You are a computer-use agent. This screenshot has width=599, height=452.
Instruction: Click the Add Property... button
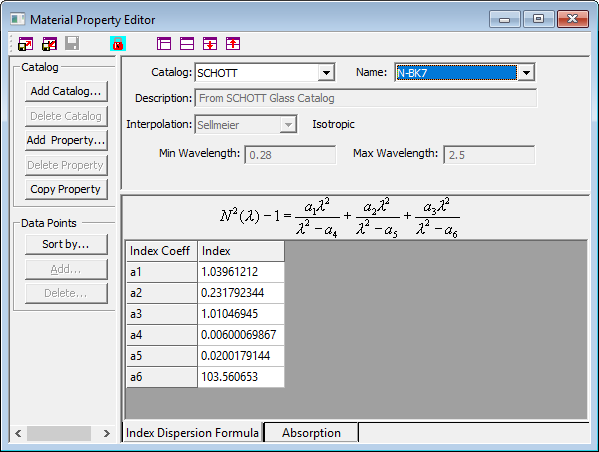click(66, 140)
